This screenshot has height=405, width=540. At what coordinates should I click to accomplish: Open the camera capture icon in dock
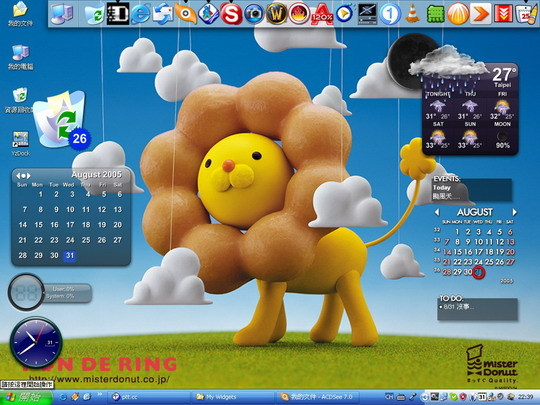(254, 14)
